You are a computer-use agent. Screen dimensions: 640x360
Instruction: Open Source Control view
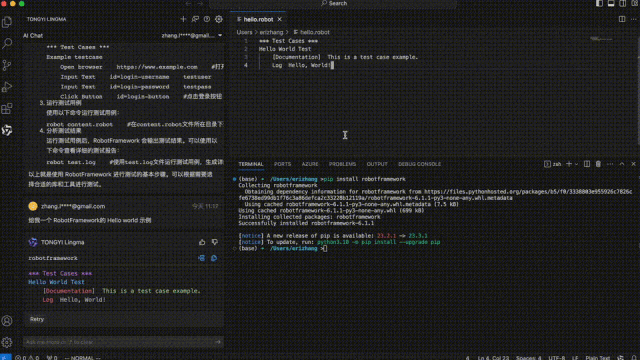(x=7, y=65)
